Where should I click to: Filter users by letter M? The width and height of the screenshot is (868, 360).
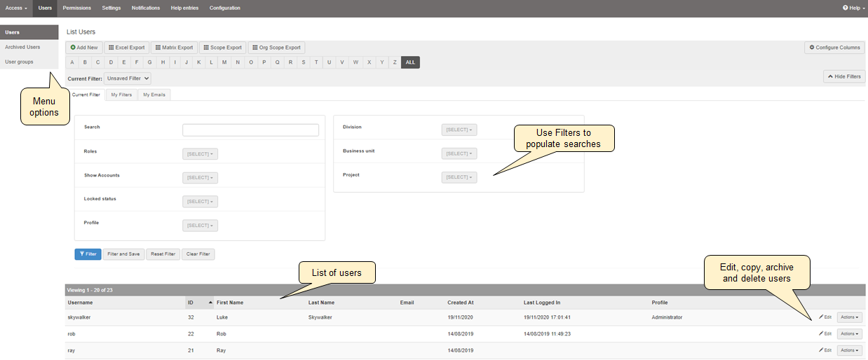coord(224,62)
